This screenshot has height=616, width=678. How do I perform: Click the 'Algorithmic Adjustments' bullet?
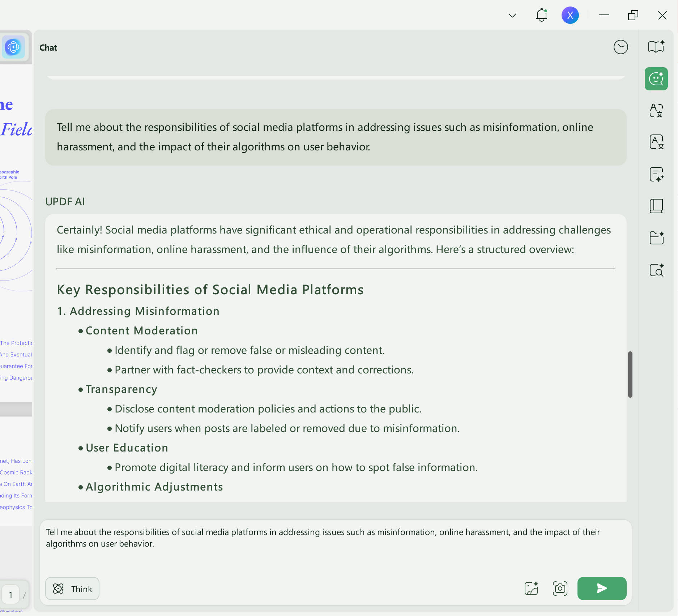point(154,487)
